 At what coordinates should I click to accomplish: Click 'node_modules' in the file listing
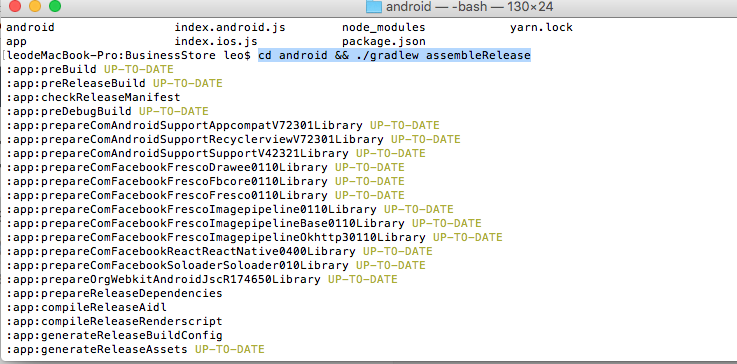pyautogui.click(x=384, y=28)
